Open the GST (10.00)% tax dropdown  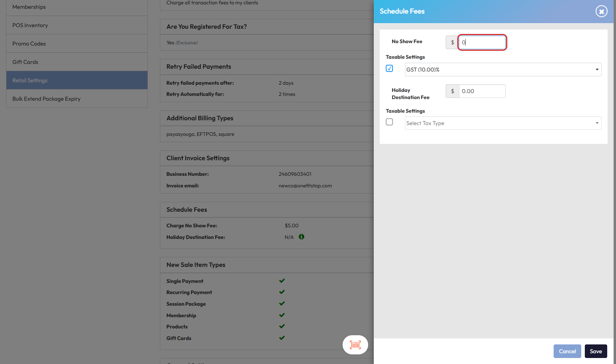tap(502, 70)
